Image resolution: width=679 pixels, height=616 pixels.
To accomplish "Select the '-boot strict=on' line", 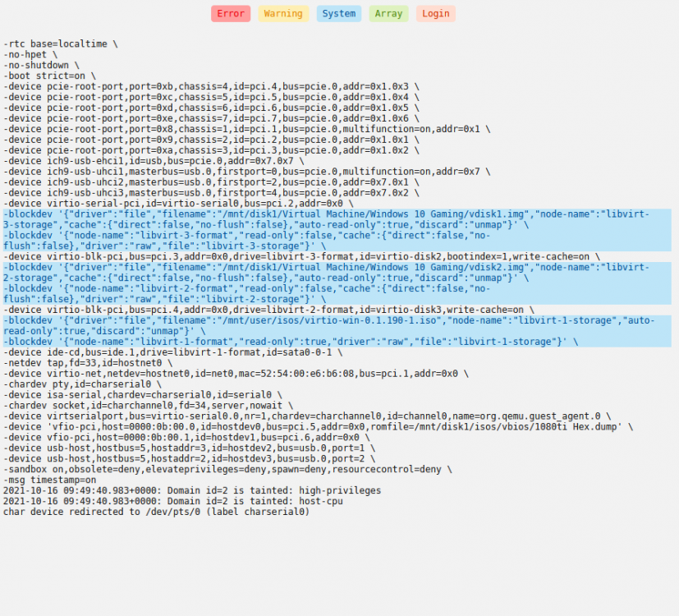I will pos(50,76).
